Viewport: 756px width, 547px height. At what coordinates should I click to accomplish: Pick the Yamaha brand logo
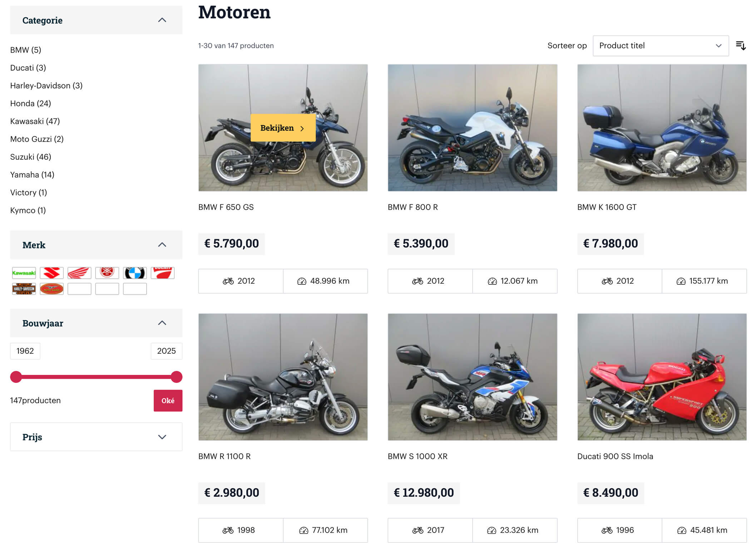tap(107, 273)
